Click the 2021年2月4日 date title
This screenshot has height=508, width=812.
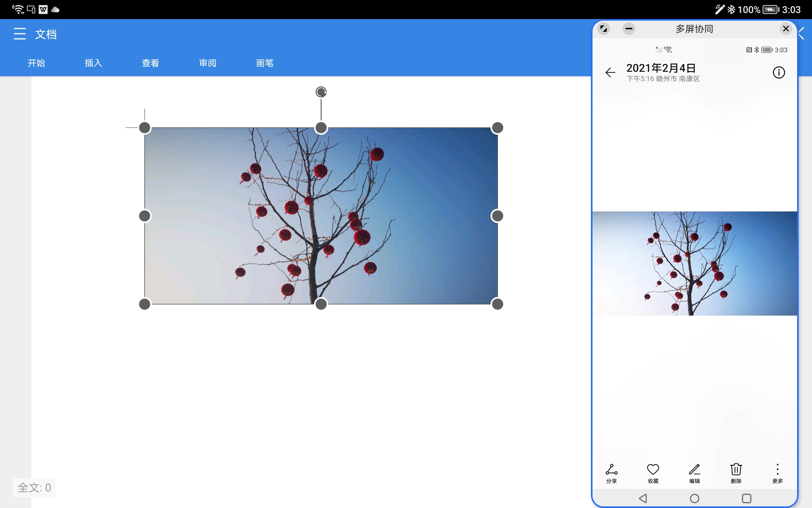[x=661, y=68]
